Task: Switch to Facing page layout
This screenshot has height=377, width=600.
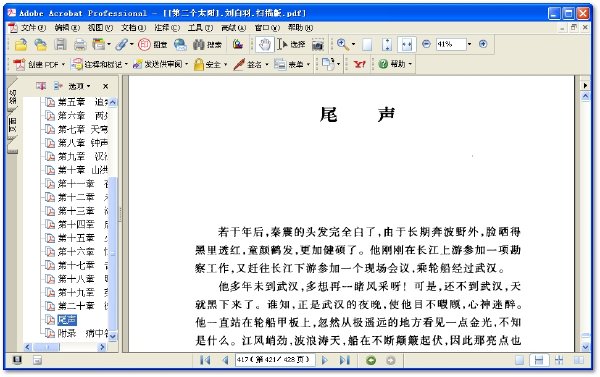Action: point(579,360)
